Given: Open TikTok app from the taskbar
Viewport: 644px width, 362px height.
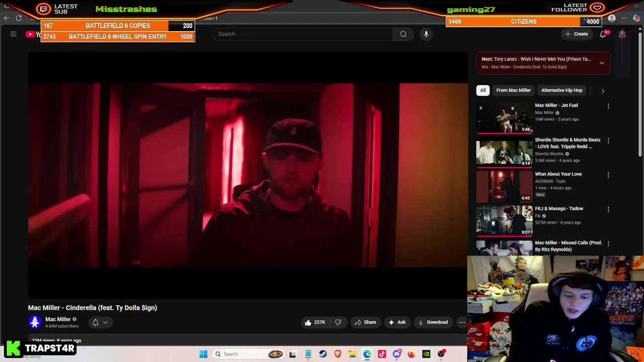Looking at the screenshot, I should pyautogui.click(x=382, y=354).
